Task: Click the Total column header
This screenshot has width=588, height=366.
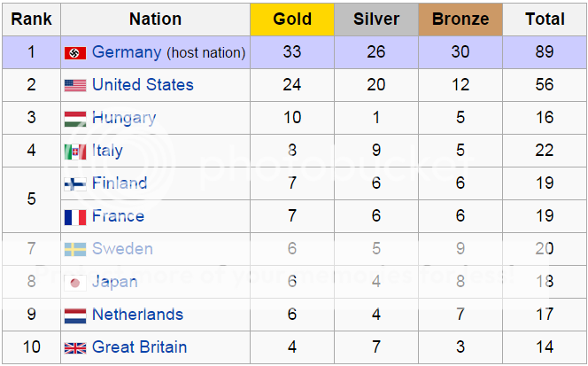Action: [545, 19]
